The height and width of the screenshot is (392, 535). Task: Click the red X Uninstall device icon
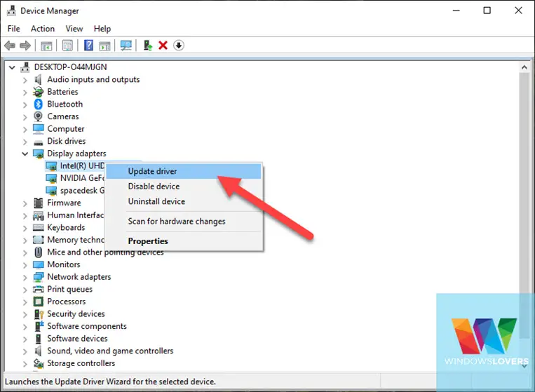163,46
